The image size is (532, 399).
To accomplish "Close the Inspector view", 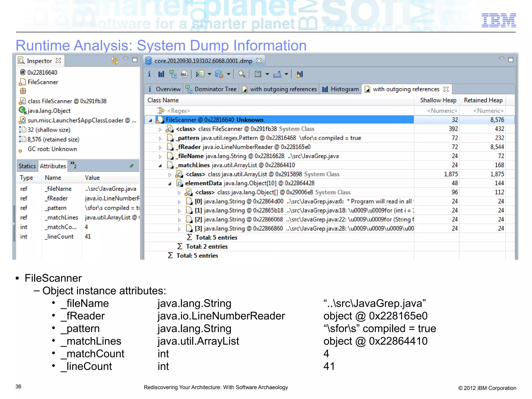I will tap(58, 61).
